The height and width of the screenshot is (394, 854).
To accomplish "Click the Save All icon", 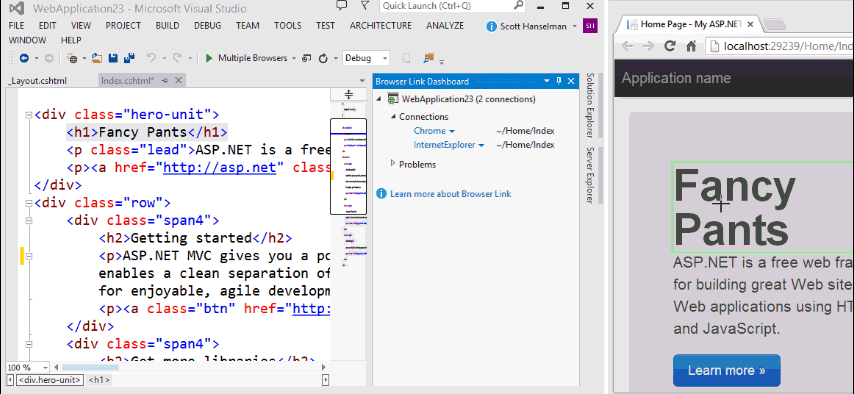I will pos(130,58).
